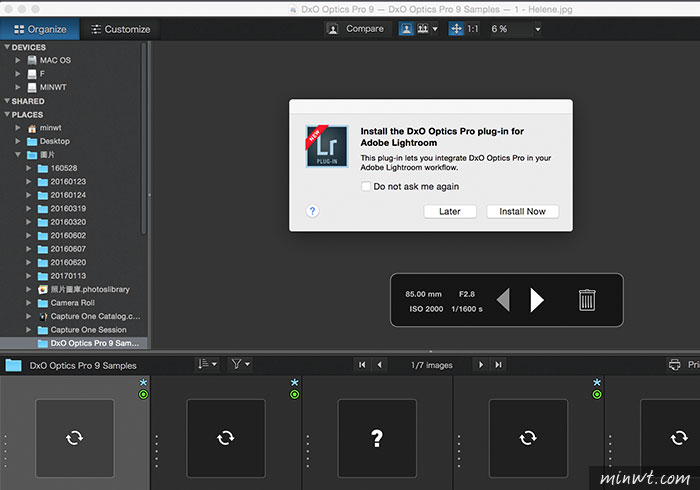
Task: Expand the MAC OS drive
Action: 18,60
